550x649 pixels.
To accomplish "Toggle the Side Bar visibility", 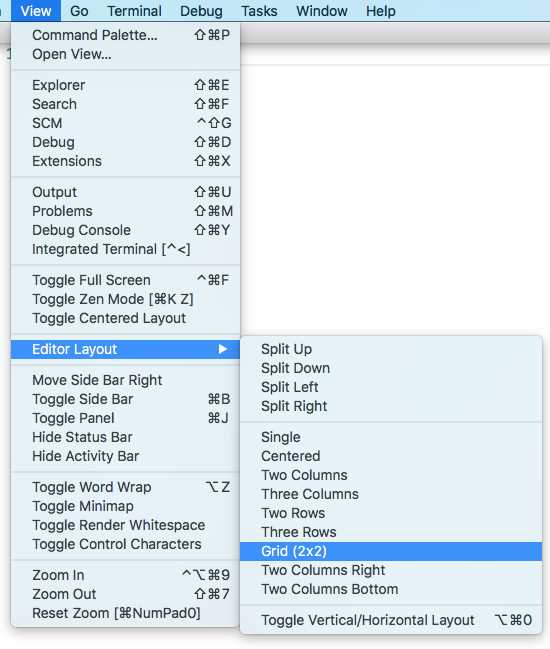I will [125, 399].
